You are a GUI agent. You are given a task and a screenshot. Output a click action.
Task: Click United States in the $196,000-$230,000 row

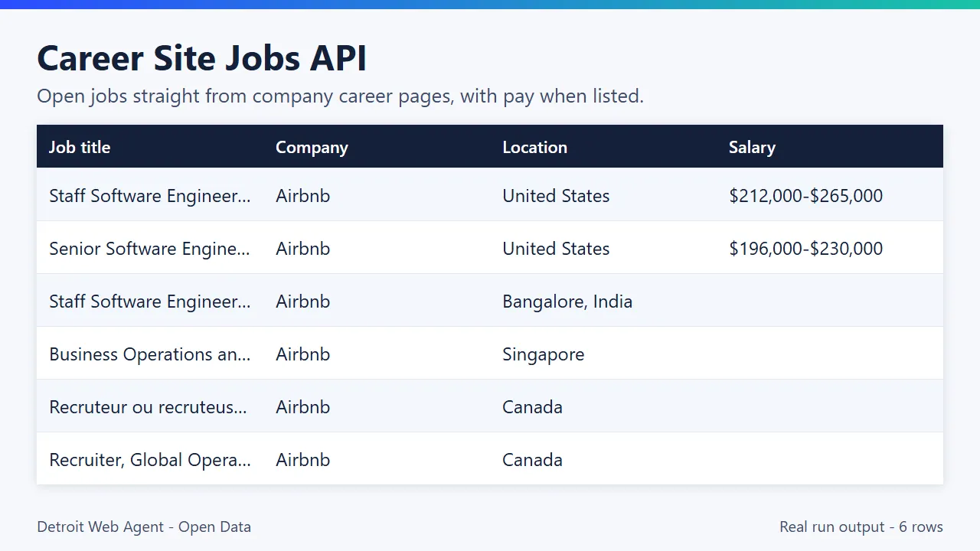point(556,249)
